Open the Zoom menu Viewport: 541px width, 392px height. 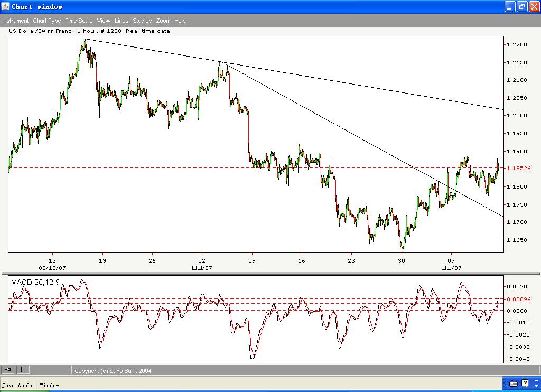[x=163, y=21]
